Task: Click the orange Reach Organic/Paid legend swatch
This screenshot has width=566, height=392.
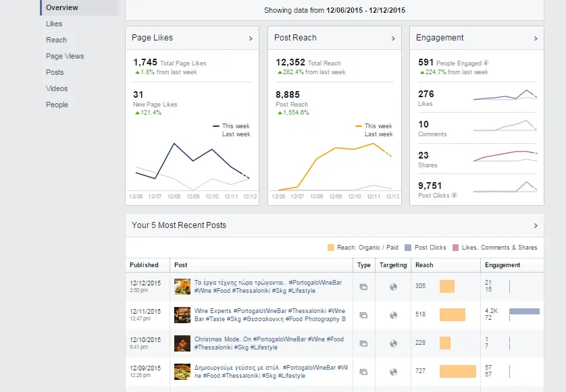Action: pyautogui.click(x=331, y=248)
